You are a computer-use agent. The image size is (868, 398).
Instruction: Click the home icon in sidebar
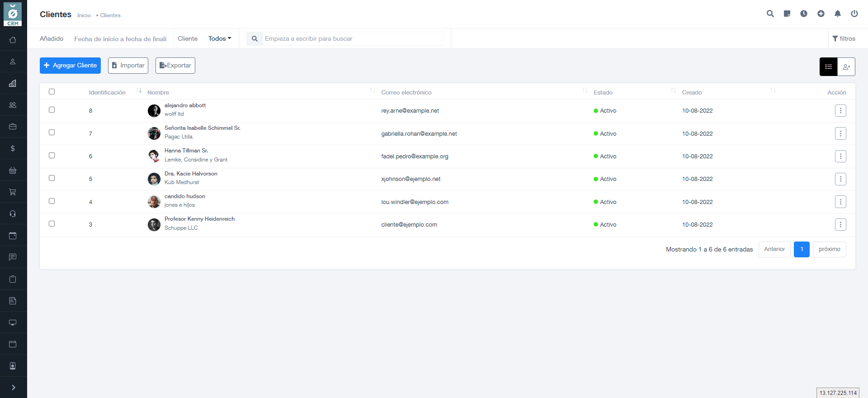click(13, 40)
